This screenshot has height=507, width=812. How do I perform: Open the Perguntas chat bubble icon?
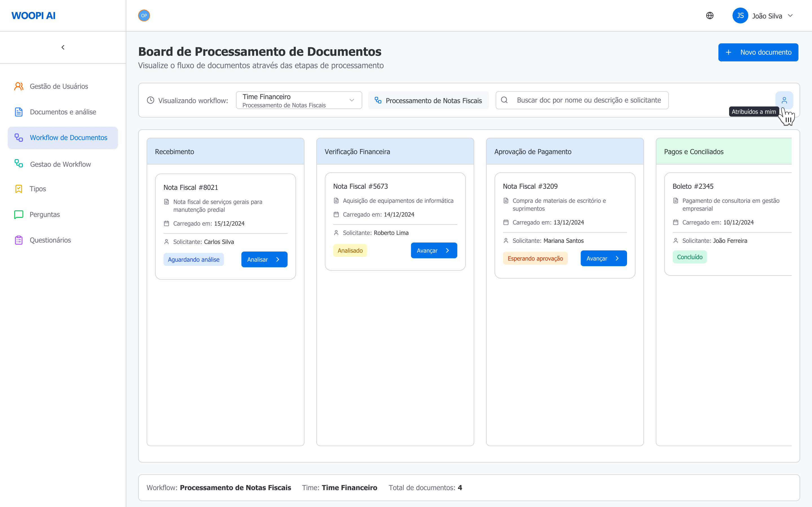click(18, 214)
